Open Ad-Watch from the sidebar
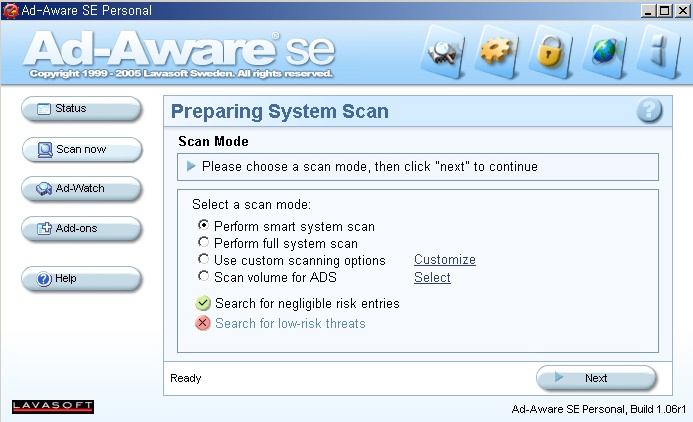Screen dimensions: 693x422 tap(80, 189)
